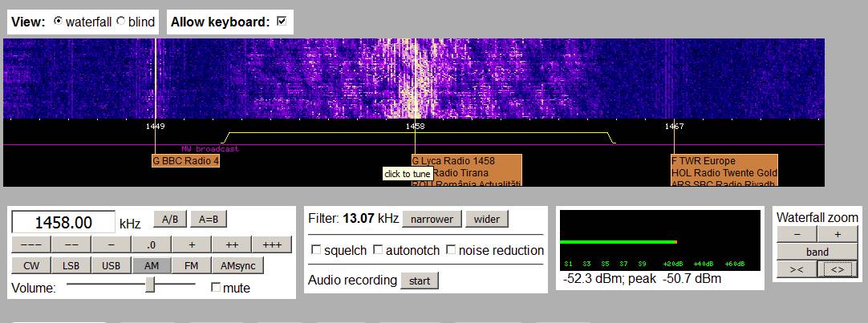
Task: Enable the squelch checkbox
Action: [316, 250]
